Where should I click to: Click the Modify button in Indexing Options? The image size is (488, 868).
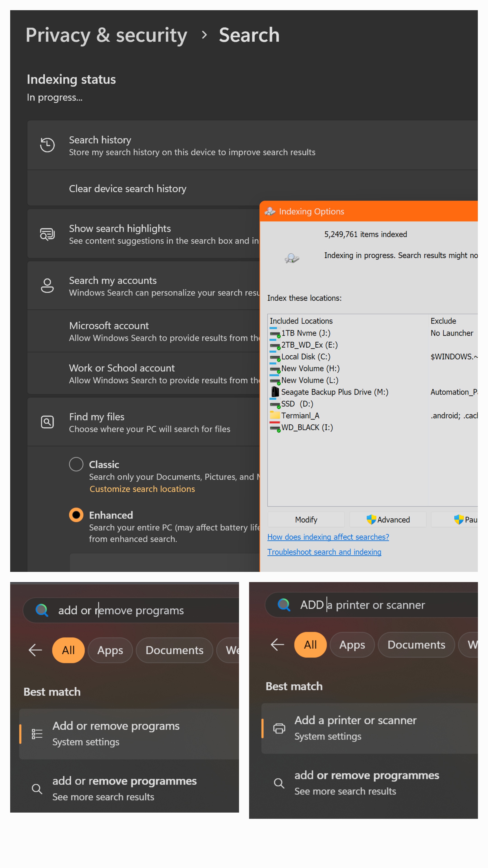pos(306,520)
